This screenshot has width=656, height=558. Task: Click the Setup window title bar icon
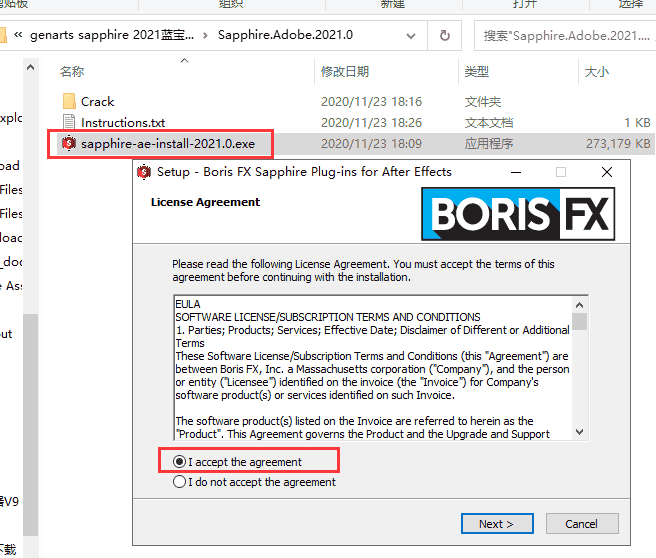(x=144, y=172)
